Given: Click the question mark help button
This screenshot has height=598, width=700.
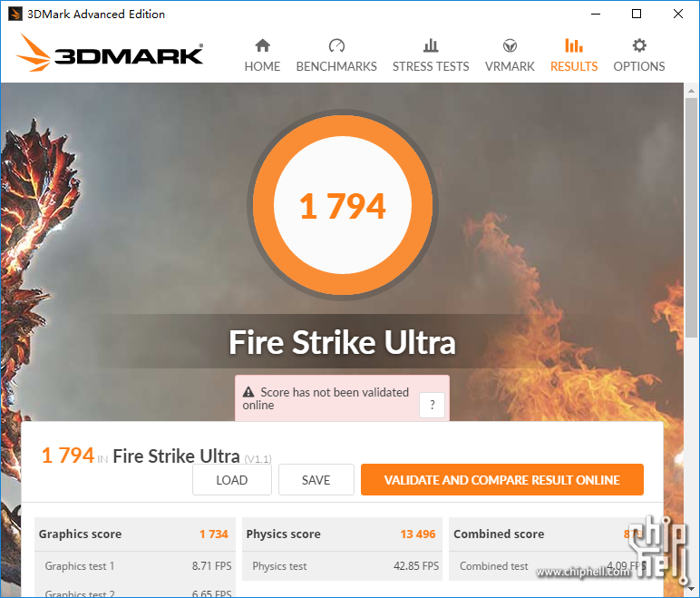Looking at the screenshot, I should point(432,405).
